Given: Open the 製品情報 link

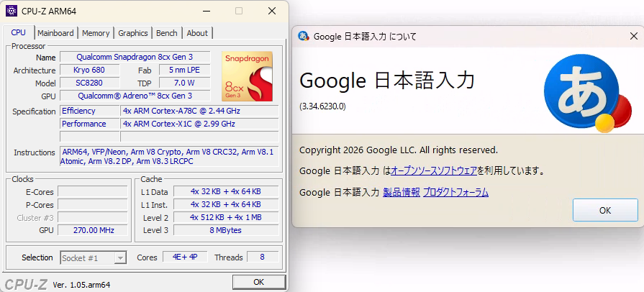Looking at the screenshot, I should click(x=402, y=192).
